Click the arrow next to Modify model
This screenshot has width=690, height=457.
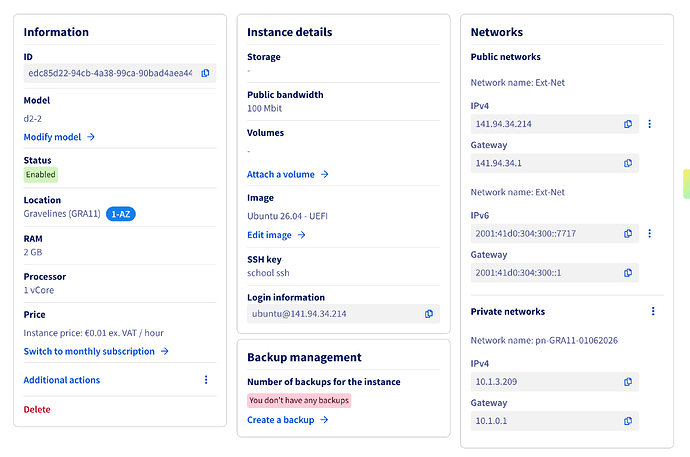91,137
